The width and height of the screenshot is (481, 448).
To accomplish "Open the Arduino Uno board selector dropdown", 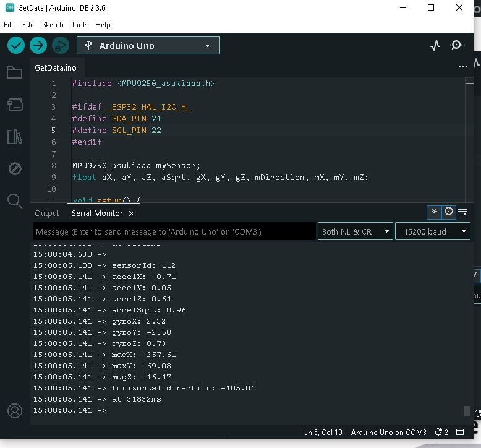I will [x=148, y=45].
